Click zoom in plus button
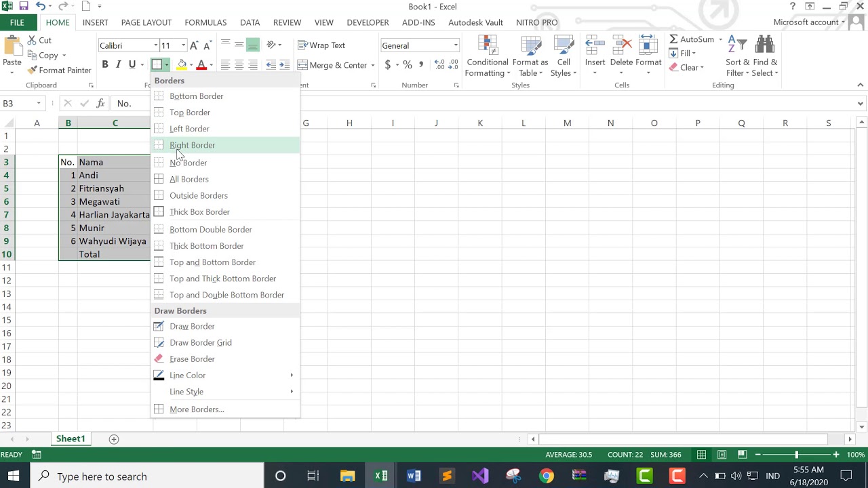 point(836,455)
